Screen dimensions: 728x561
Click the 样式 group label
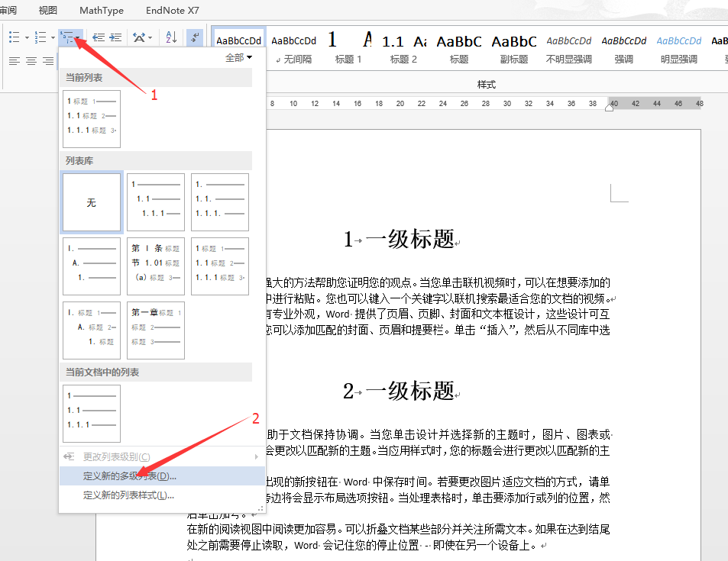[x=486, y=85]
